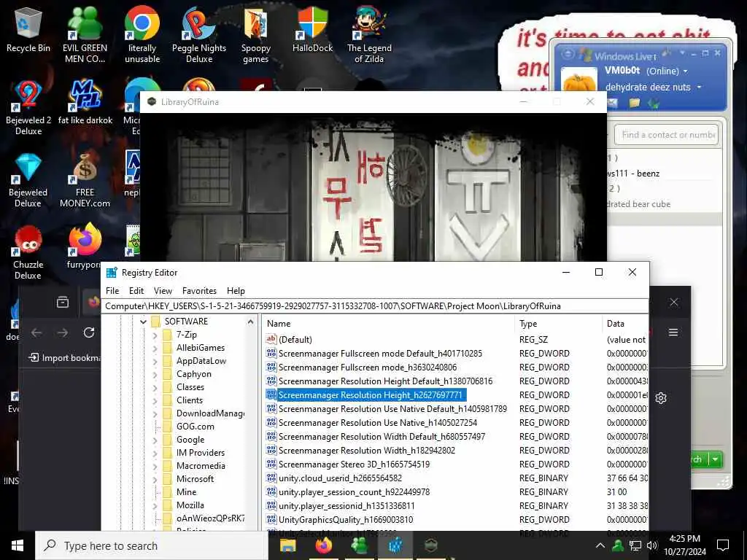Open the Favorites menu in Registry Editor
Viewport: 747px width, 560px height.
point(200,290)
